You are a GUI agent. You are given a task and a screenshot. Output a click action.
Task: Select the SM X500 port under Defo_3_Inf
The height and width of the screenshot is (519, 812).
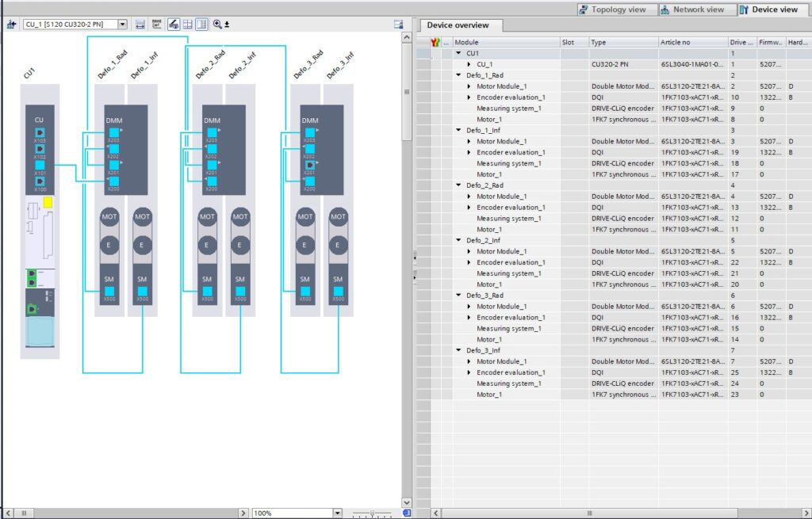[x=338, y=292]
